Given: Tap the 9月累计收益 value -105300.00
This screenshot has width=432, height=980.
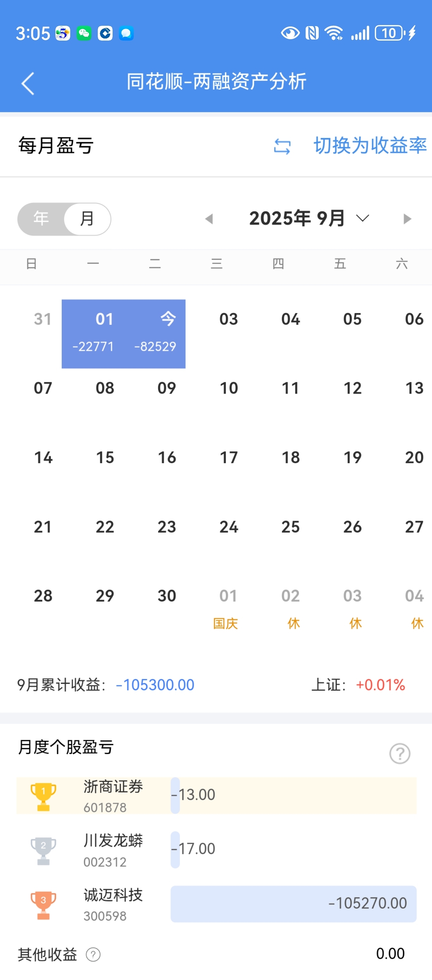Looking at the screenshot, I should pos(155,685).
